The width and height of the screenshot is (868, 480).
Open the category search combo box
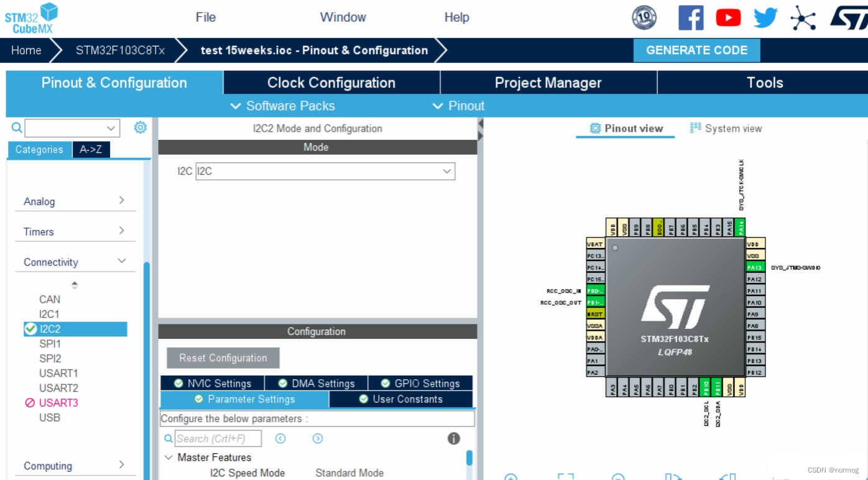(72, 128)
